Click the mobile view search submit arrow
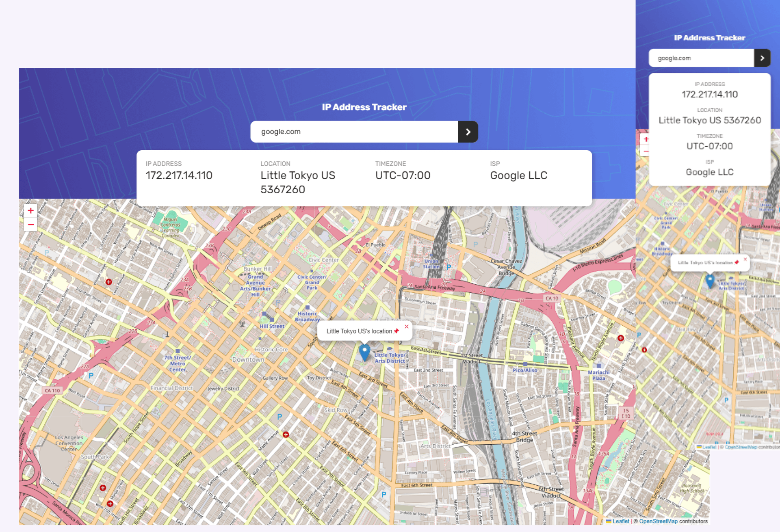780x532 pixels. pyautogui.click(x=762, y=58)
